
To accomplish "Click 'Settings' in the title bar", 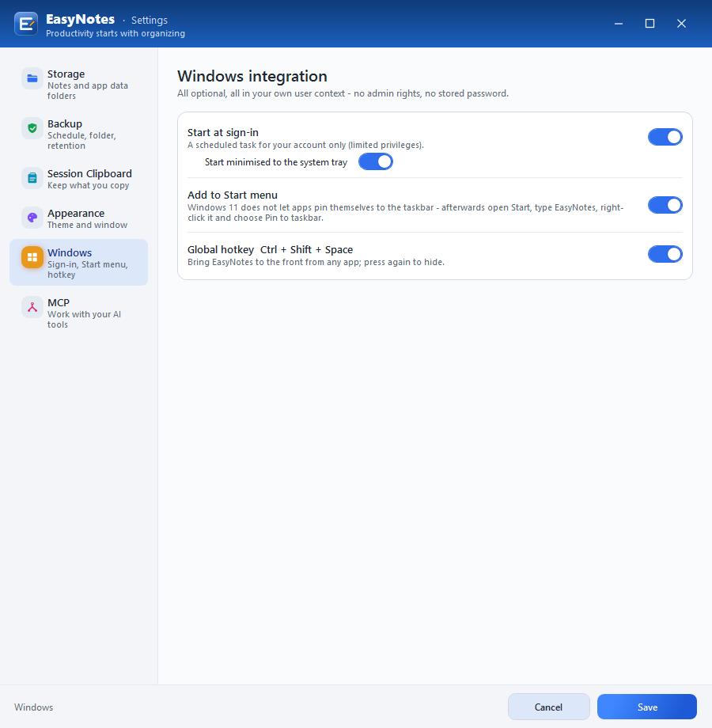I will 149,20.
